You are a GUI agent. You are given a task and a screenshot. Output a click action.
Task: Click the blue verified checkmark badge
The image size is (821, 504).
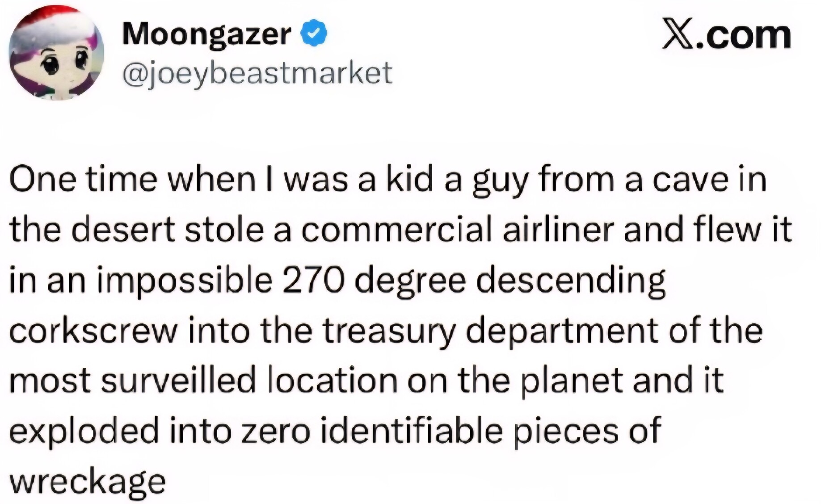(x=316, y=34)
